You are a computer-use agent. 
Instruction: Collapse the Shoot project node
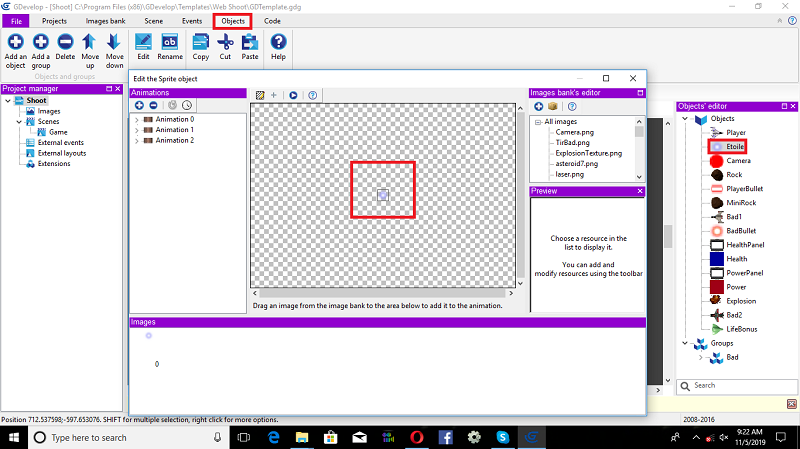click(x=8, y=101)
